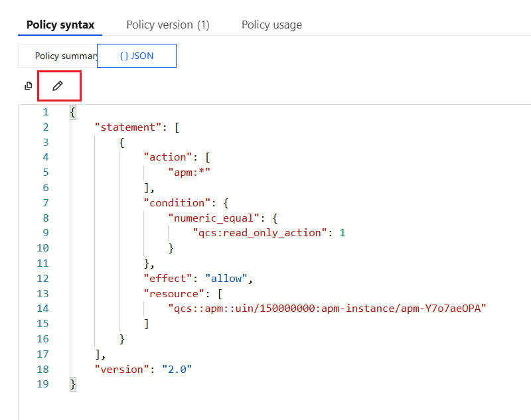Go to the Policy usage tab
This screenshot has width=531, height=420.
271,25
